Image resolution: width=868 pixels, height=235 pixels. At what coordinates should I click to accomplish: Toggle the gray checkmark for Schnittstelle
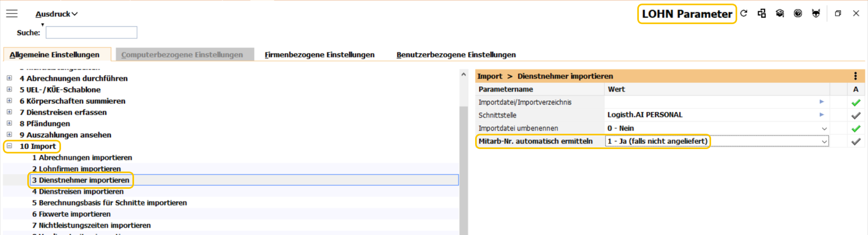click(856, 115)
